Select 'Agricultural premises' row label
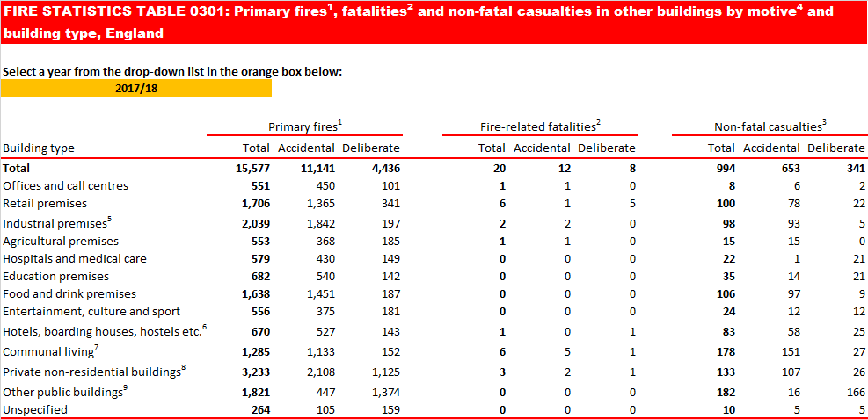The width and height of the screenshot is (868, 419). (x=61, y=241)
